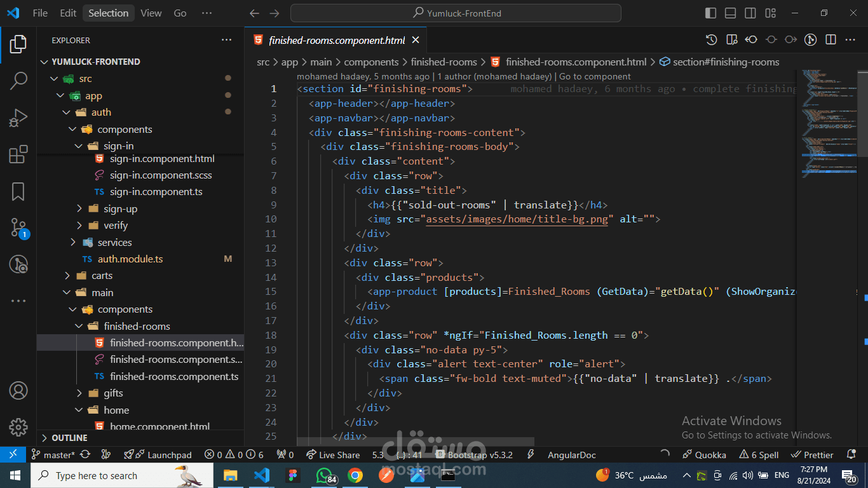Open the GitLens Inspect view icon
Viewport: 868px width, 488px height.
tap(18, 265)
